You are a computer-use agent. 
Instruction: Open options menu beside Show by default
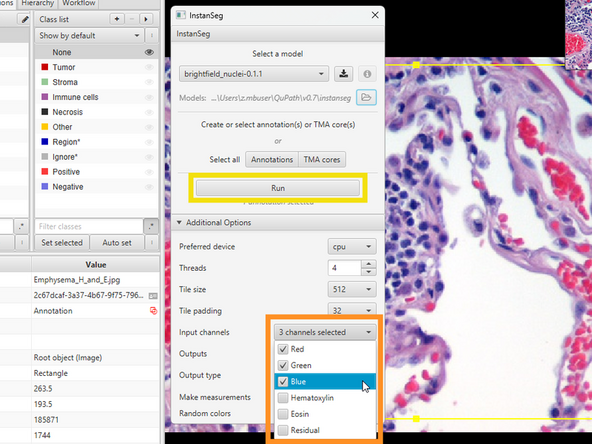[152, 35]
